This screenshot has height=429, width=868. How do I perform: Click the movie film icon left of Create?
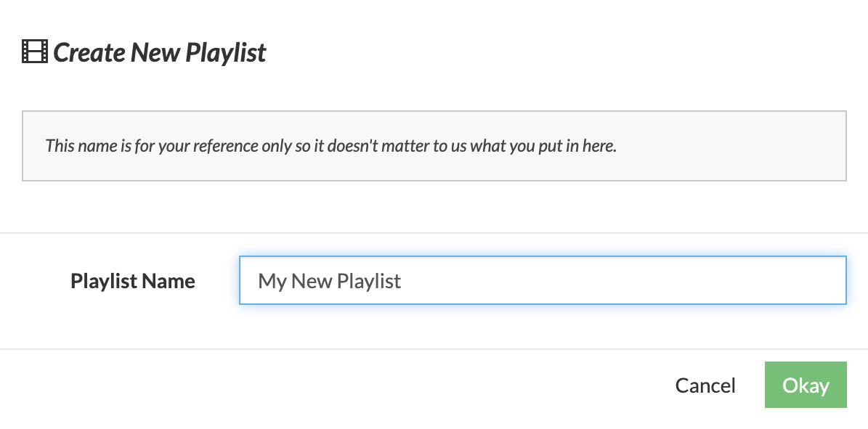[35, 52]
